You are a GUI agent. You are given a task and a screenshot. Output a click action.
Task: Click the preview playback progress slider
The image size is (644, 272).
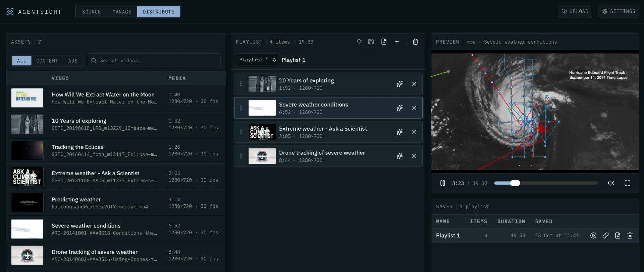click(x=546, y=183)
